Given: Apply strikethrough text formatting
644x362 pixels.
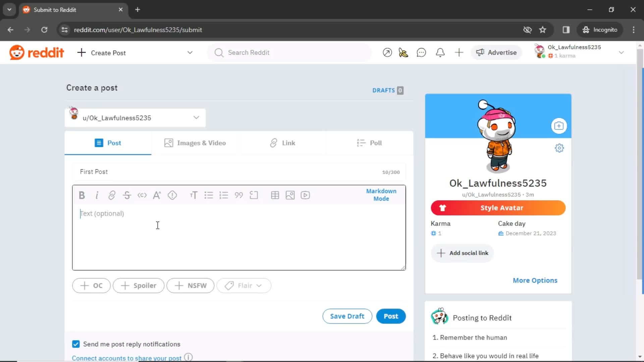Looking at the screenshot, I should (x=127, y=195).
